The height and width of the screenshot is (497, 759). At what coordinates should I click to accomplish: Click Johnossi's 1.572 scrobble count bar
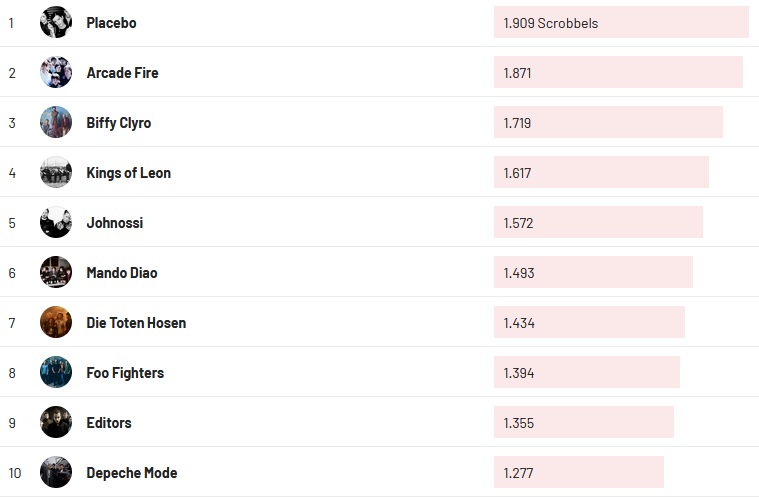[x=598, y=223]
